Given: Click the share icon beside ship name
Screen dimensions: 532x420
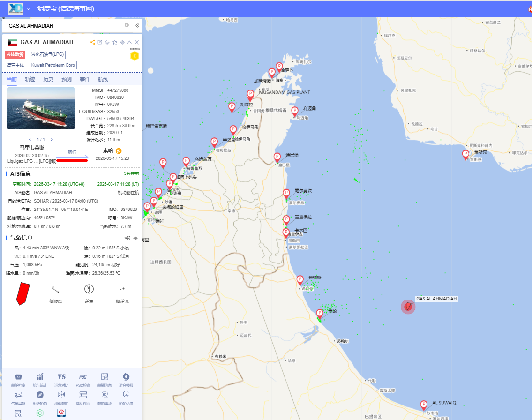Looking at the screenshot, I should tap(93, 42).
